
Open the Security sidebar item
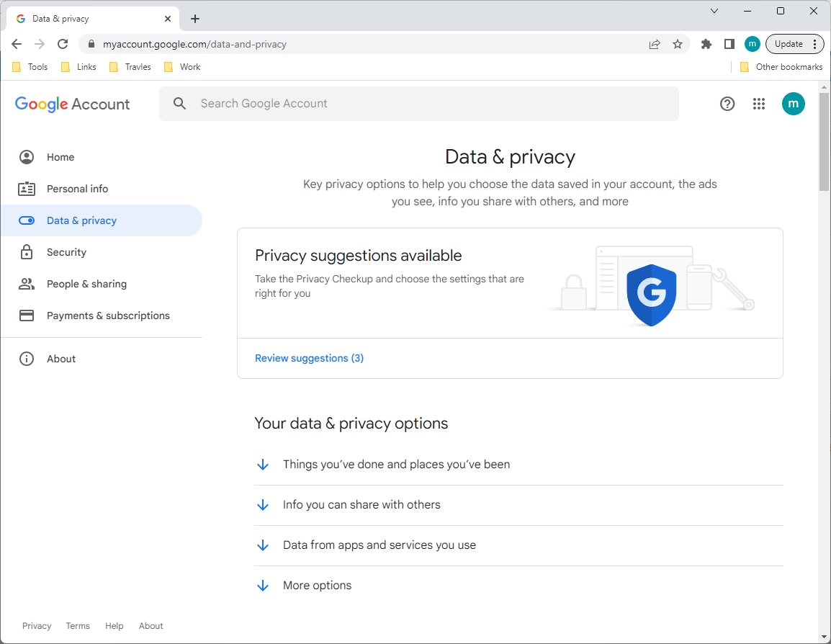coord(66,252)
